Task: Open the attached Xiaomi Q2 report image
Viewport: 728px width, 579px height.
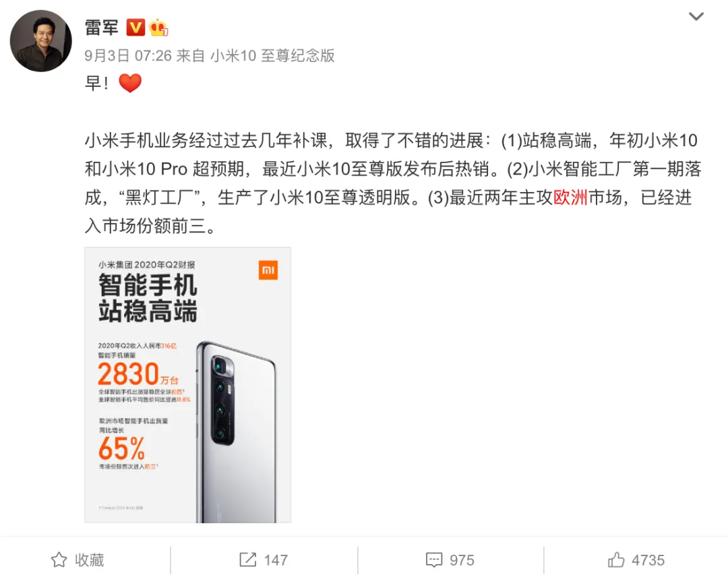Action: point(188,385)
